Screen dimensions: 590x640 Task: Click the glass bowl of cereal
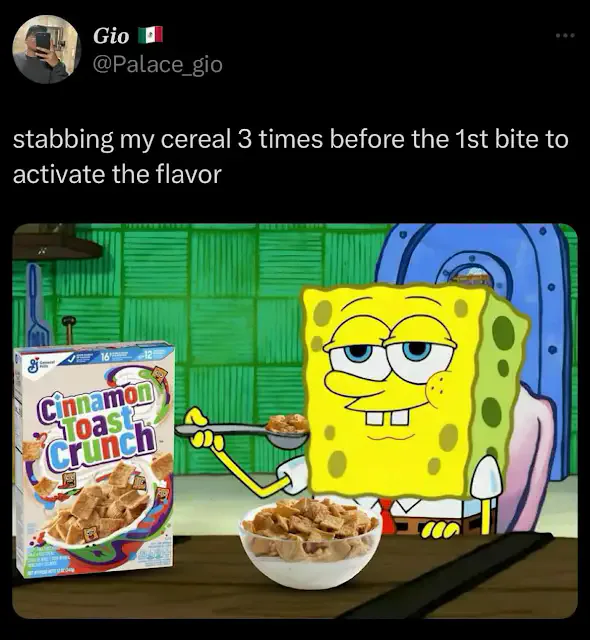[310, 542]
